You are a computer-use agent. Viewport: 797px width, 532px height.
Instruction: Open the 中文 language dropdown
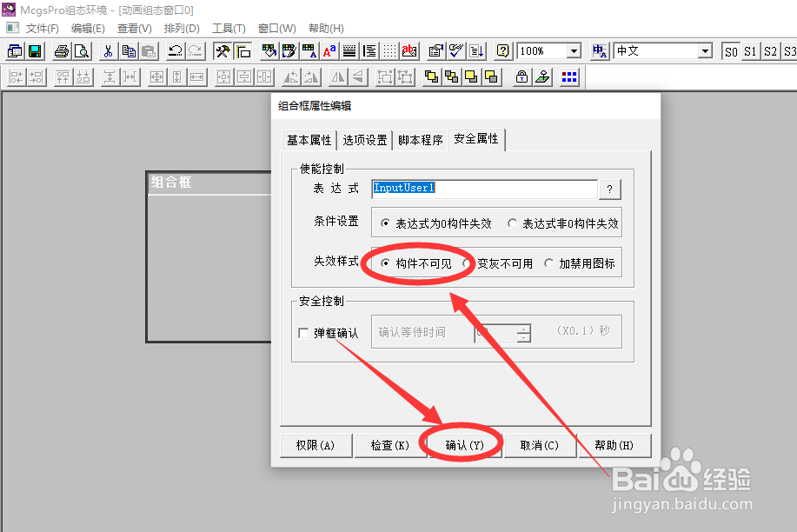pyautogui.click(x=705, y=51)
